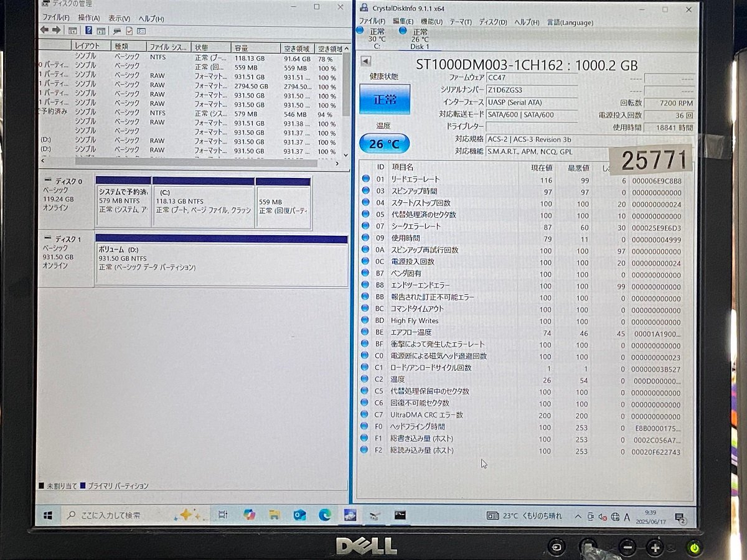The width and height of the screenshot is (747, 560).
Task: Click the blue status dot for 05 代替処理済のセクタ数
Action: coord(365,215)
